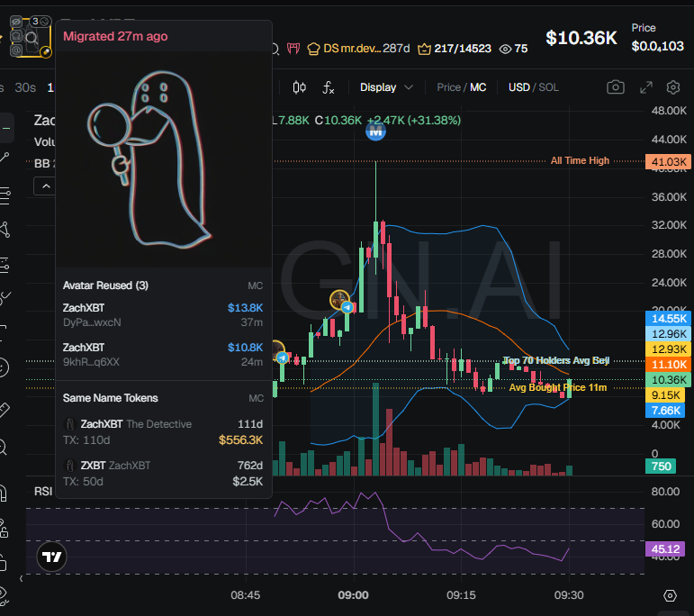694x616 pixels.
Task: Click the telegram marker near 09:00 candle
Action: (x=347, y=307)
